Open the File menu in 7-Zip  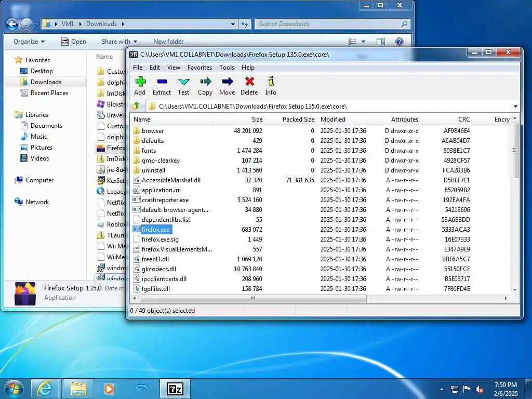click(x=138, y=68)
